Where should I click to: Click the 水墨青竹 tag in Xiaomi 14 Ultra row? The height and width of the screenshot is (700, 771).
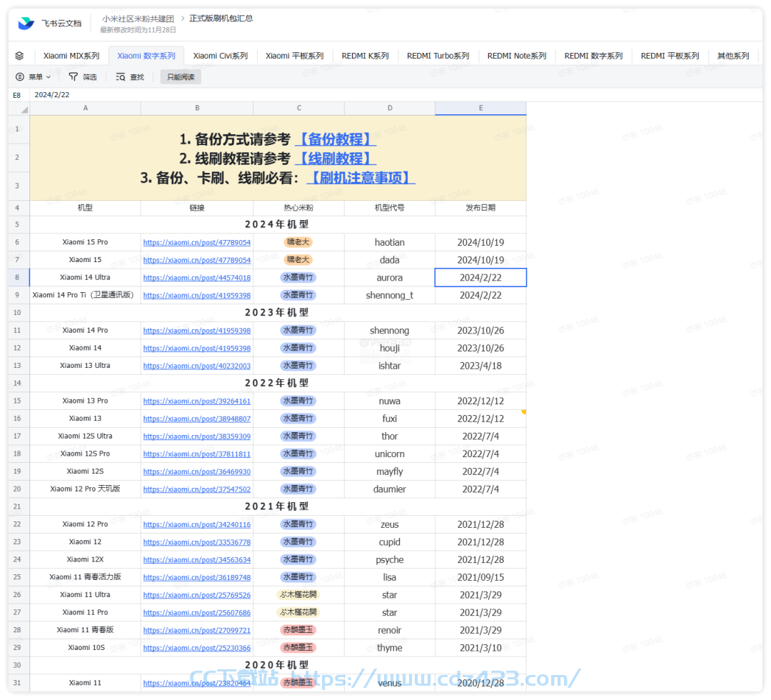point(298,277)
